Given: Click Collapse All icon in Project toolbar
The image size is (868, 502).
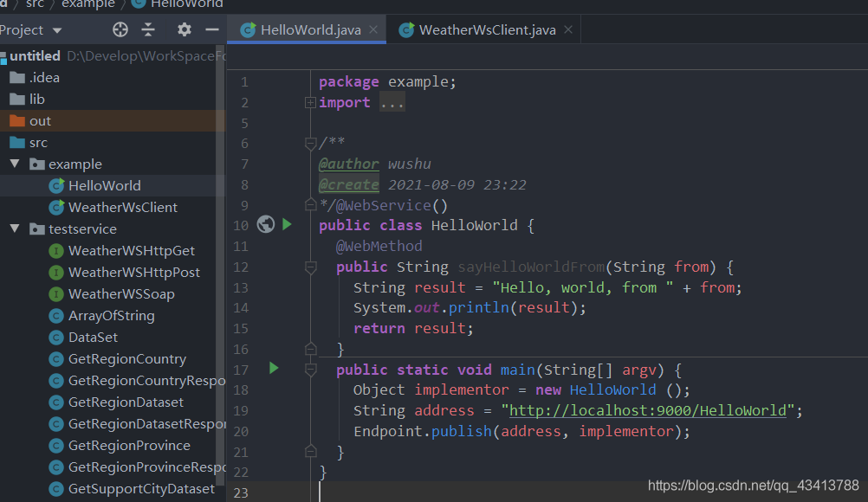Looking at the screenshot, I should [x=150, y=29].
